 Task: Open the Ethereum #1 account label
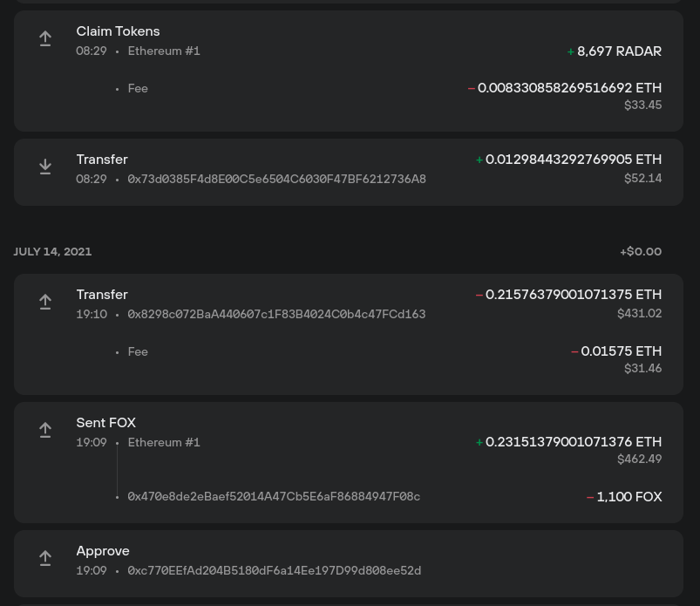click(x=163, y=51)
